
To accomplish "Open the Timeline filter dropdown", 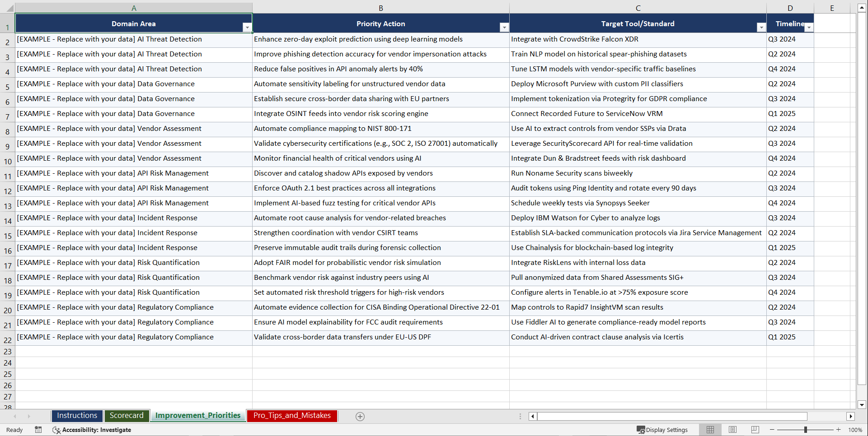I will tap(809, 27).
